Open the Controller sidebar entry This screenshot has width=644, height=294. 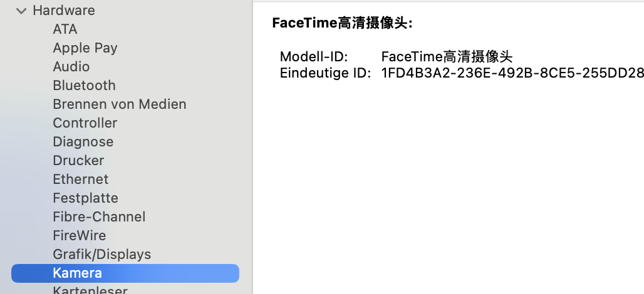[85, 123]
